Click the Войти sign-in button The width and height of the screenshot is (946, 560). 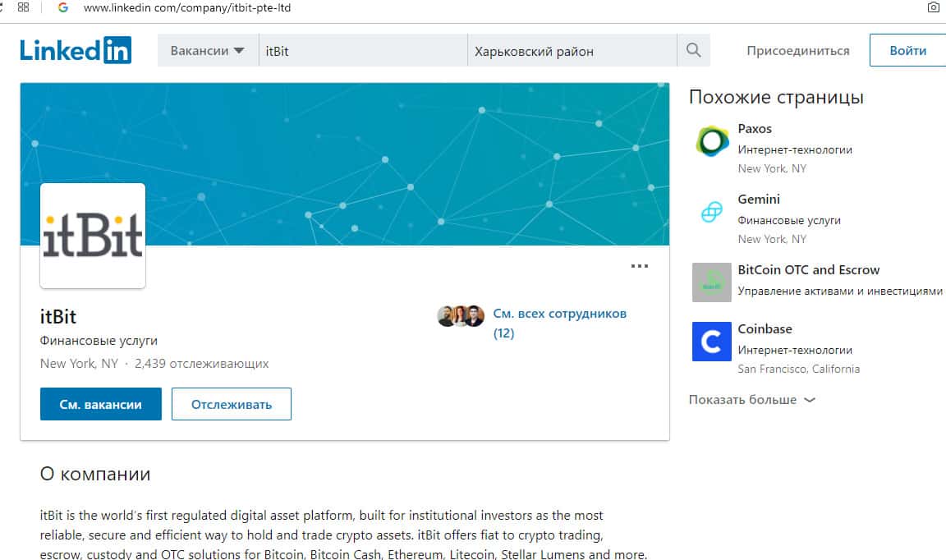(x=907, y=51)
